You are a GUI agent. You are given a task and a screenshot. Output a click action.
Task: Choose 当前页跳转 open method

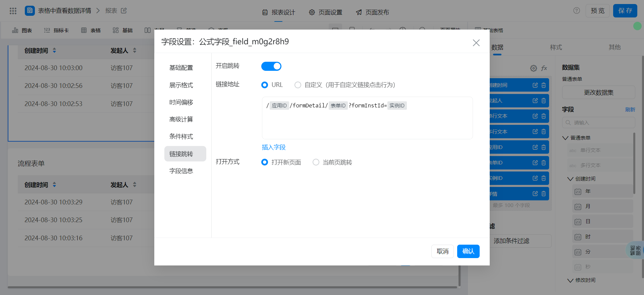[316, 162]
